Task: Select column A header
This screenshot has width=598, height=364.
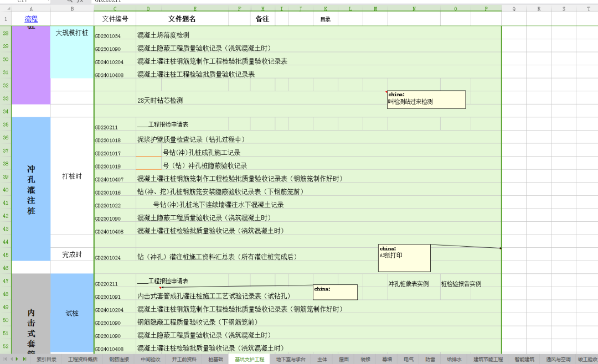Action: (31, 9)
